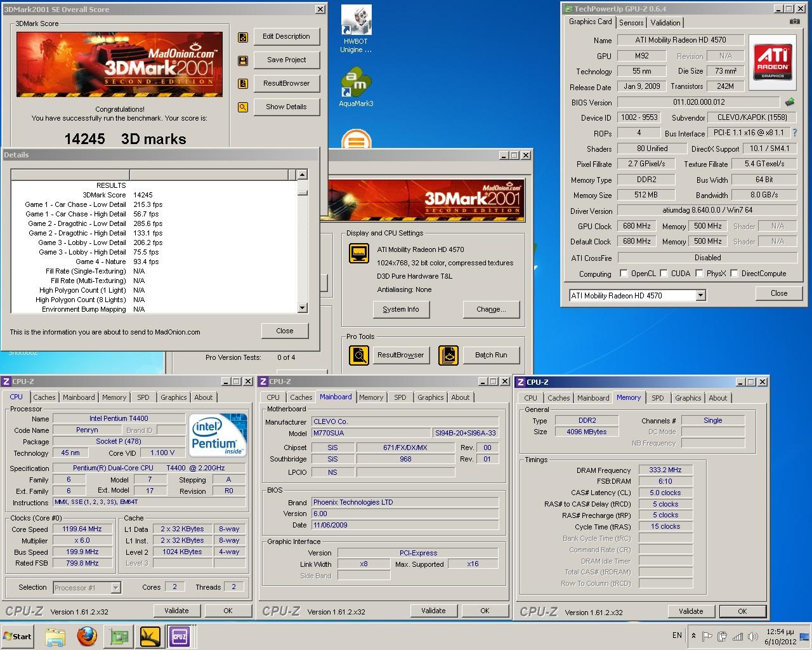The image size is (812, 650).
Task: Open Graphics tab in right CPU-Z window
Action: pyautogui.click(x=688, y=398)
